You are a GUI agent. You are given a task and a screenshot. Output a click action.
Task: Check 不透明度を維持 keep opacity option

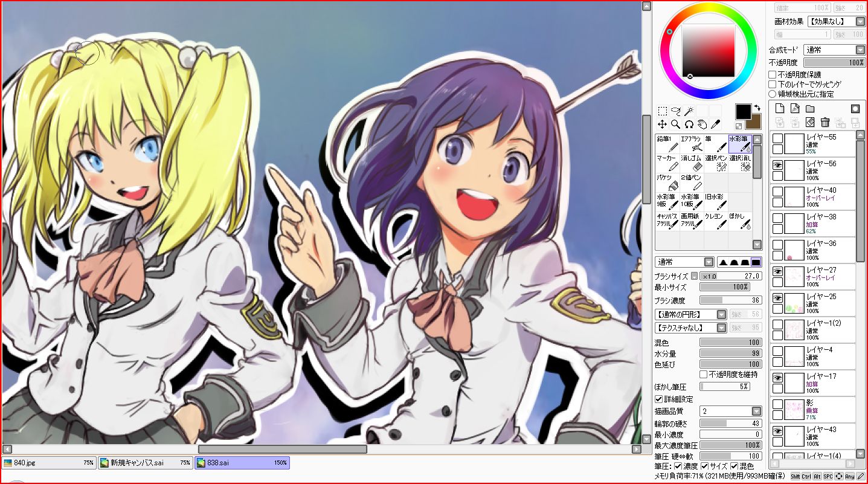point(704,375)
